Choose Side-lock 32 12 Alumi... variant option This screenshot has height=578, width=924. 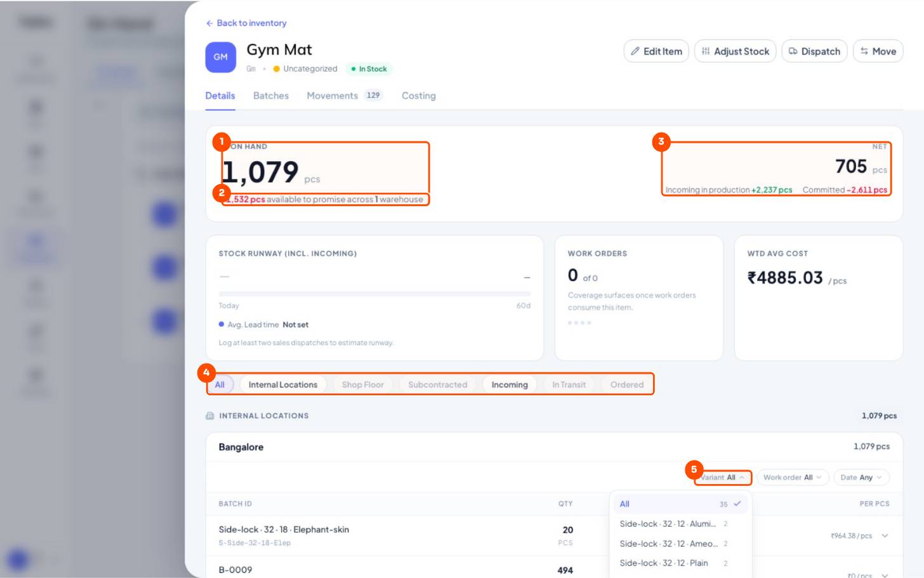point(680,524)
